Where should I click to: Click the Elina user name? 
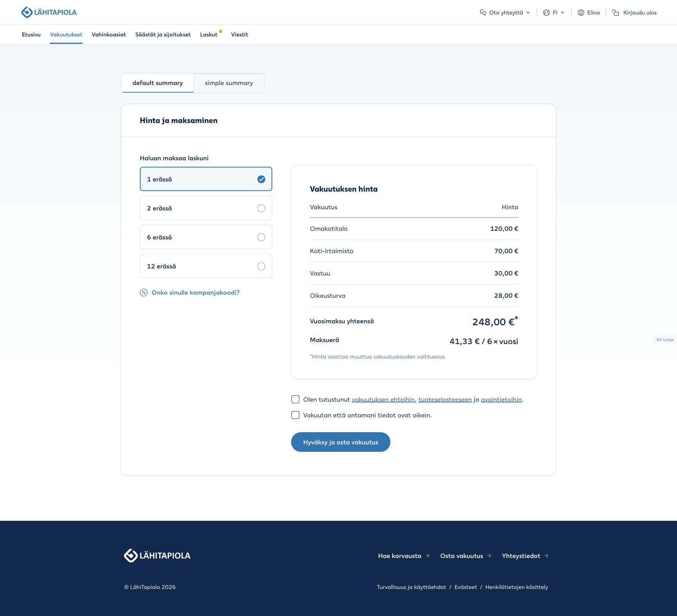coord(594,13)
